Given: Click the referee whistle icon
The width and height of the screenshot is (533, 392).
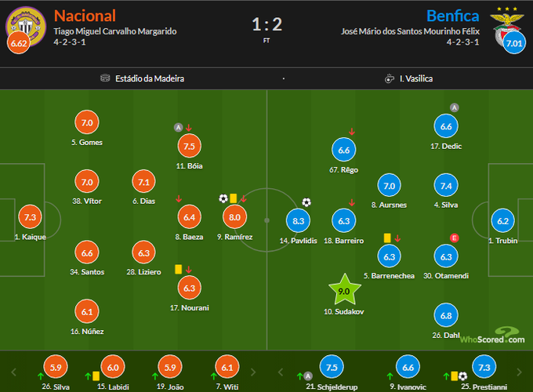Looking at the screenshot, I should [390, 78].
